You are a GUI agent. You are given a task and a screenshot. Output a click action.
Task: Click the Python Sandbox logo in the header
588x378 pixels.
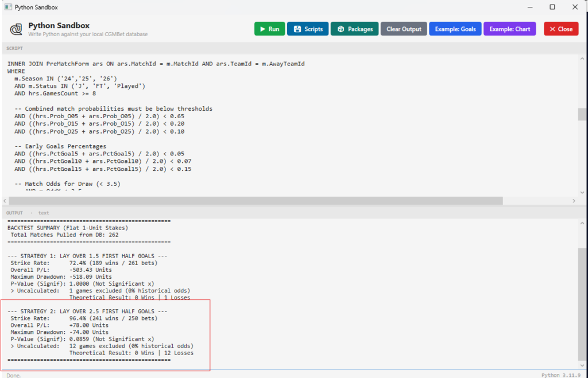pos(16,29)
